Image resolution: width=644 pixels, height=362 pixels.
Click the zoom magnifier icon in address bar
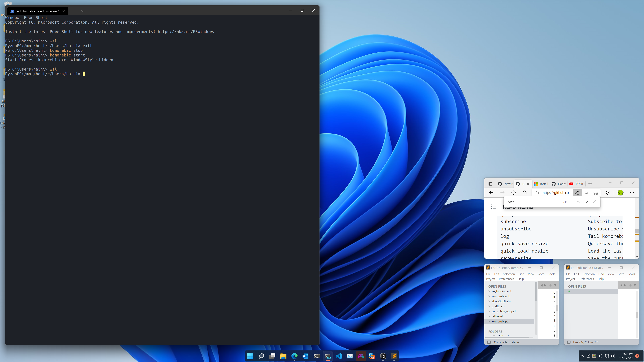click(x=586, y=193)
